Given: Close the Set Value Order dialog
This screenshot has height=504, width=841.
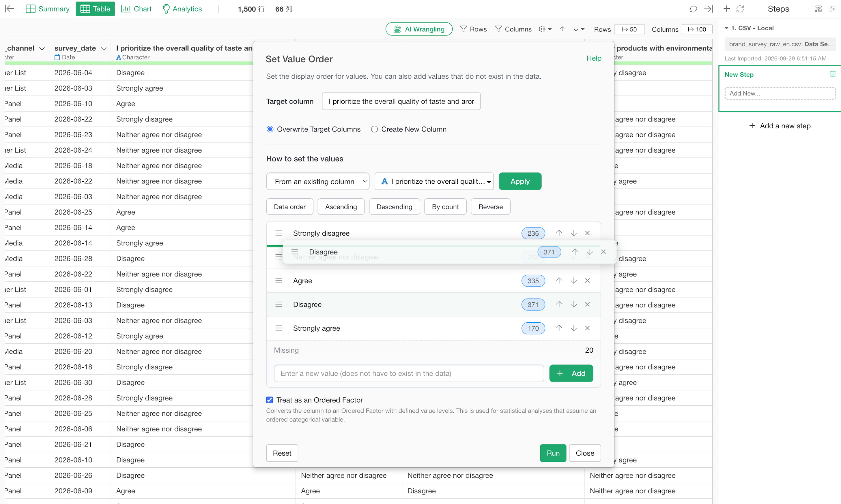Looking at the screenshot, I should [585, 453].
